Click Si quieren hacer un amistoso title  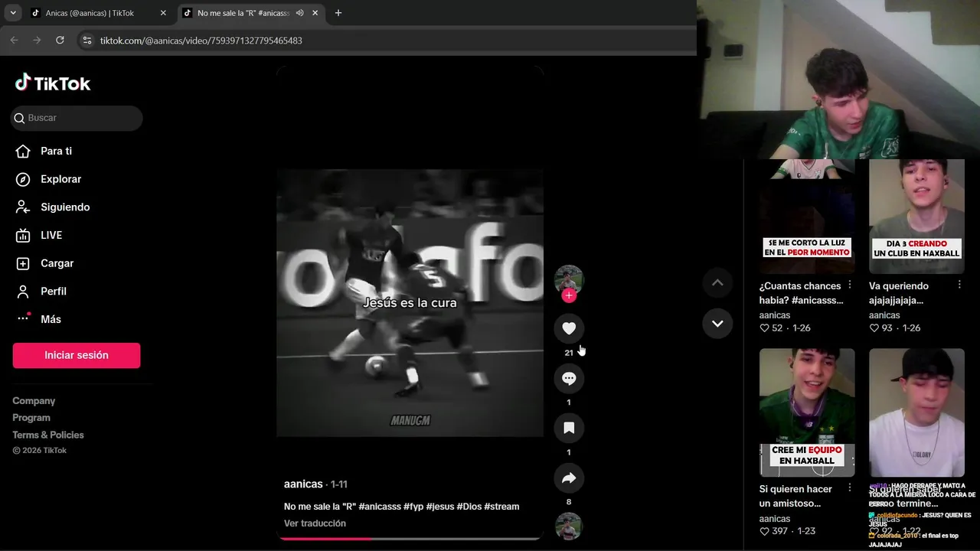795,496
